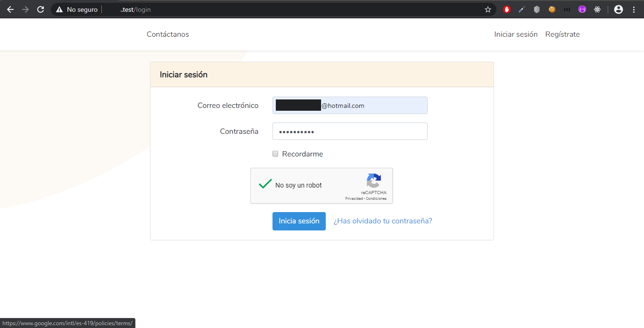Open Regístrate in the navbar
The width and height of the screenshot is (644, 328).
point(562,34)
